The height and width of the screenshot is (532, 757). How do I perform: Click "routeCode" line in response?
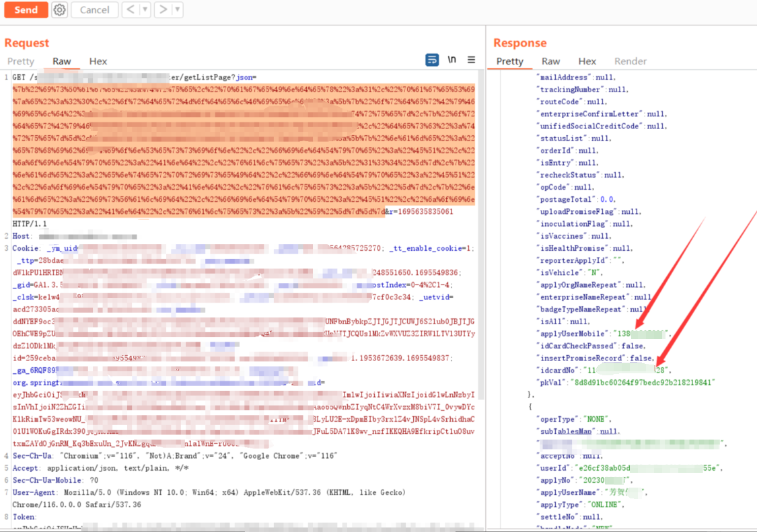coord(571,102)
